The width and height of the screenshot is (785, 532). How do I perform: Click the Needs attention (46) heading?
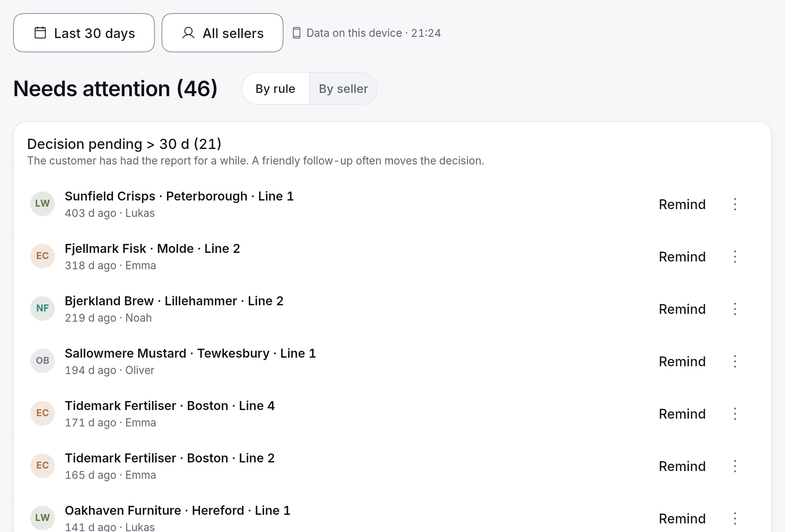(x=115, y=88)
